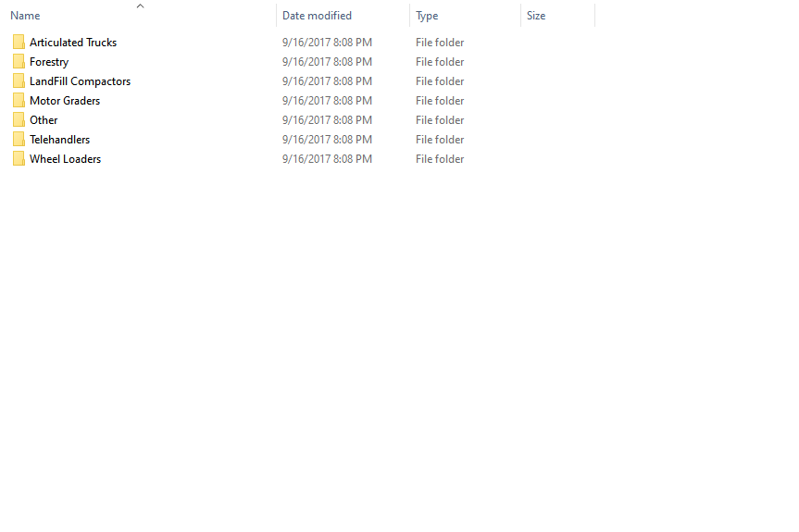Click the date modified of Other folder
This screenshot has height=532, width=799.
[x=327, y=119]
